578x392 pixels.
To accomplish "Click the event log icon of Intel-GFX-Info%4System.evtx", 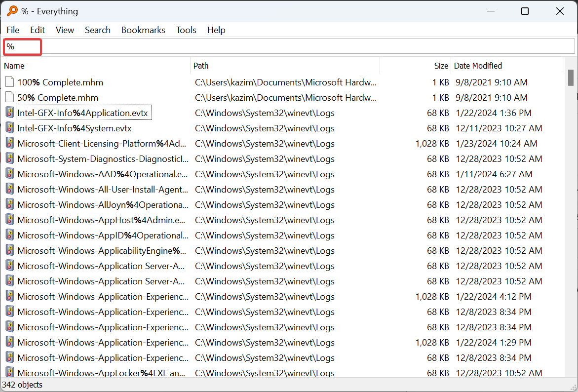I will (10, 128).
